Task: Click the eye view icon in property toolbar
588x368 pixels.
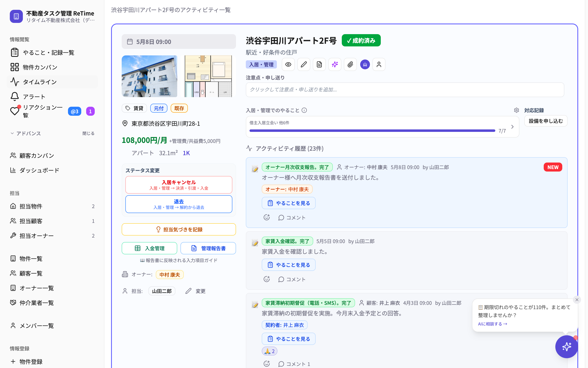Action: 288,64
